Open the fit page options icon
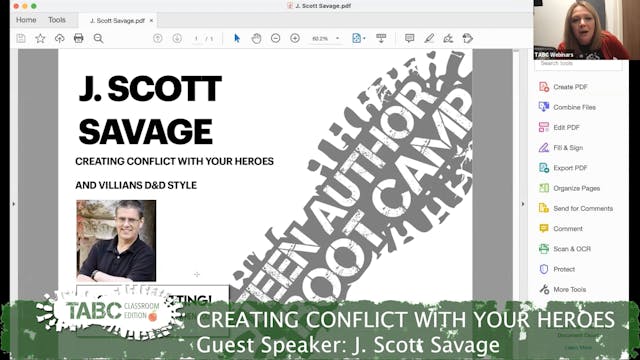The height and width of the screenshot is (360, 640). 358,38
